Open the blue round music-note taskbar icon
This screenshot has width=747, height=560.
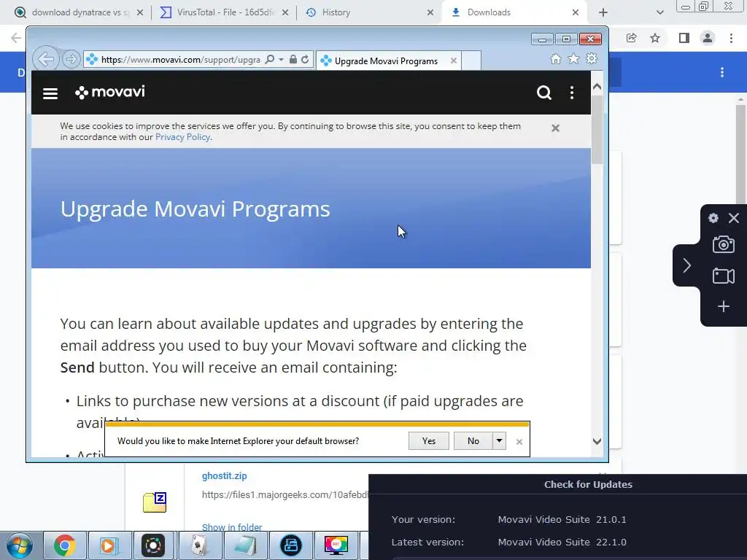(290, 545)
